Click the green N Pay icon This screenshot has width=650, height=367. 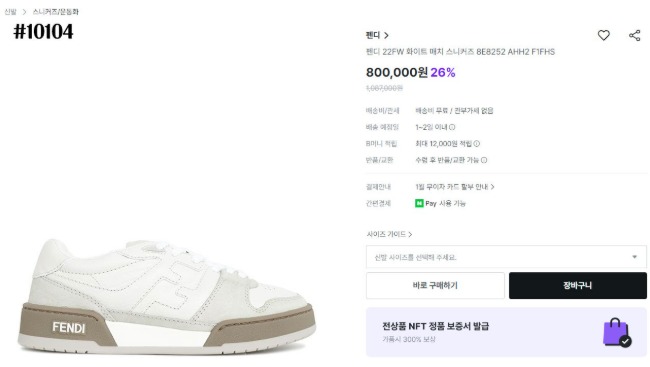point(419,203)
